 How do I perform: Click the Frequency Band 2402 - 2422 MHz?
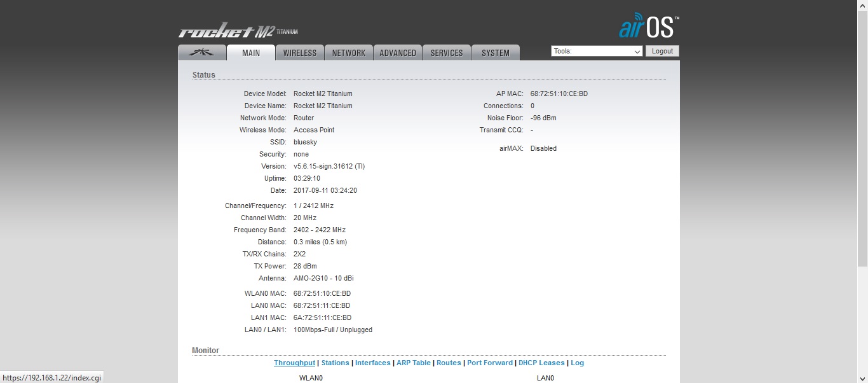pyautogui.click(x=320, y=230)
